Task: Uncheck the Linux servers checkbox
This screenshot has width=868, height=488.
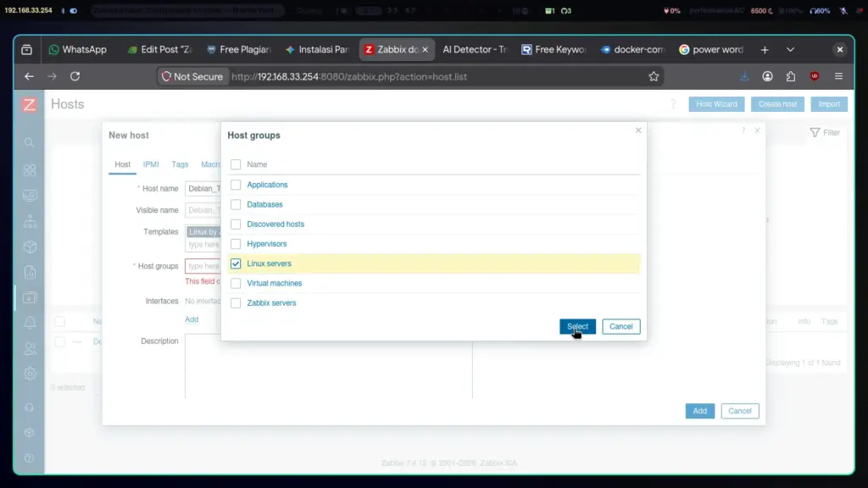Action: coord(236,263)
